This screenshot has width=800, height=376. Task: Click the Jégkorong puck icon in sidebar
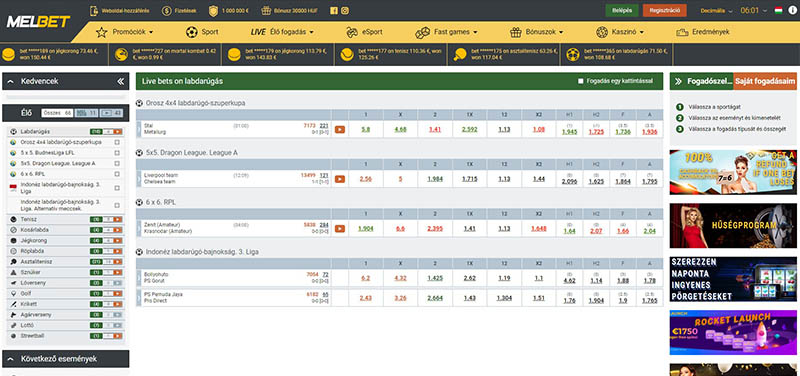click(13, 240)
